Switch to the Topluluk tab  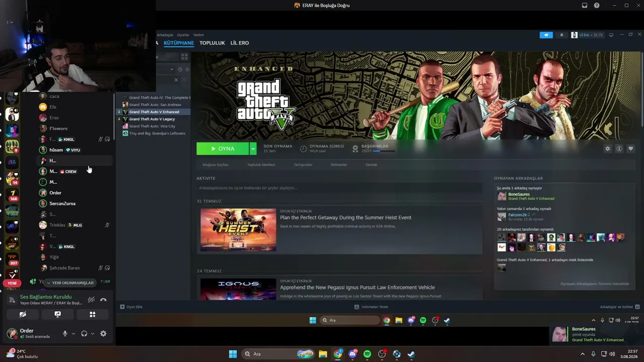pos(212,43)
